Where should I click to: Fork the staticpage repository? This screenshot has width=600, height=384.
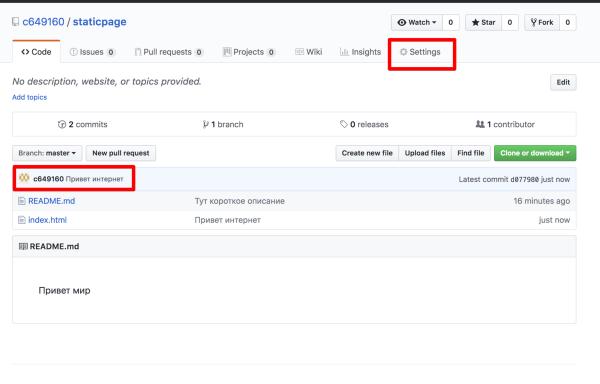click(542, 23)
